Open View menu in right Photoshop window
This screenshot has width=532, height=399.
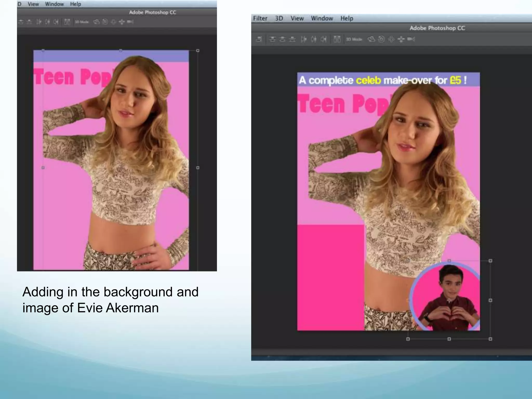click(297, 18)
